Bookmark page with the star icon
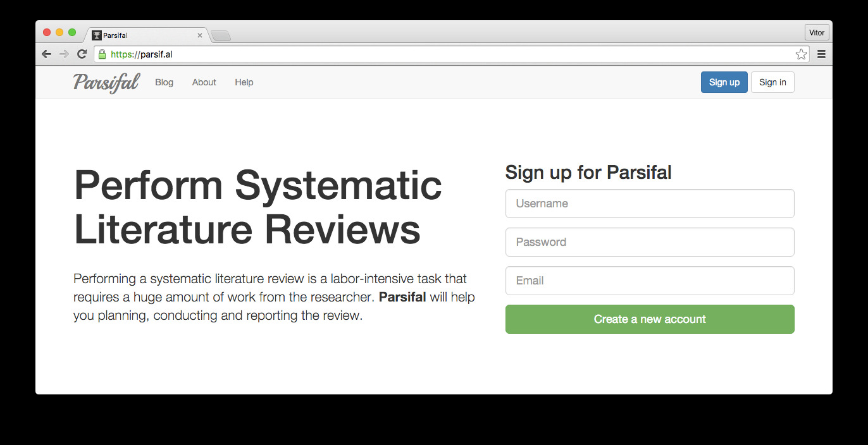Screen dimensions: 868x445 pyautogui.click(x=801, y=54)
